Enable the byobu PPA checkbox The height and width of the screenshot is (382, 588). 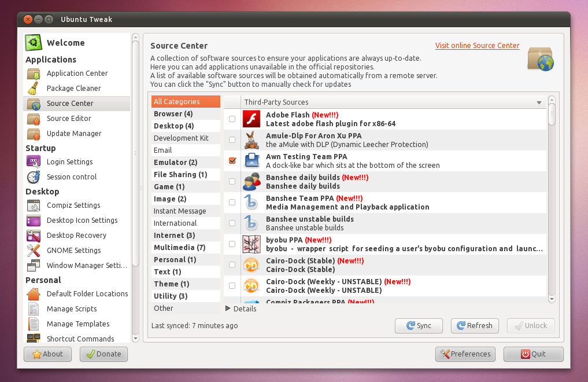pyautogui.click(x=232, y=244)
